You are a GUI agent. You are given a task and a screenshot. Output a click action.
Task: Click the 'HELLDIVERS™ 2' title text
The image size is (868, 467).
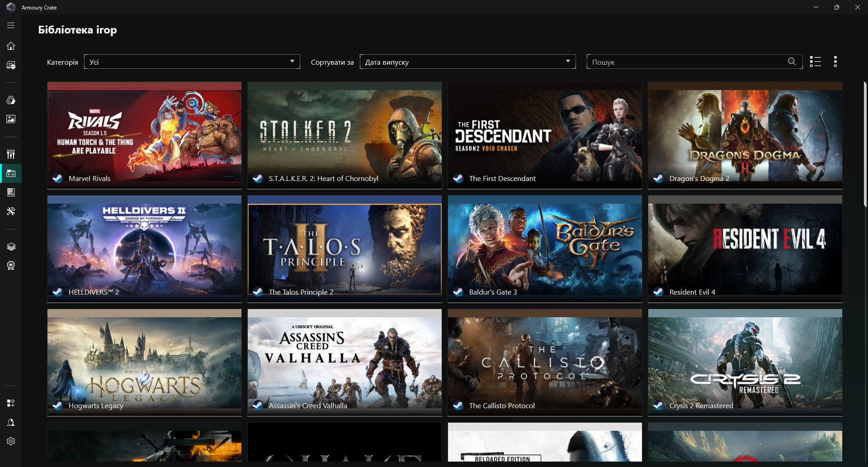pos(94,292)
